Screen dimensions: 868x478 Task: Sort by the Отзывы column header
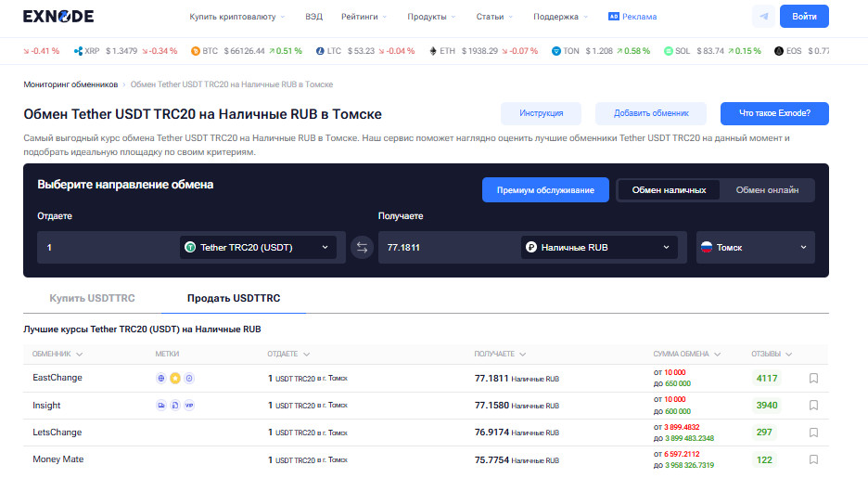coord(771,354)
